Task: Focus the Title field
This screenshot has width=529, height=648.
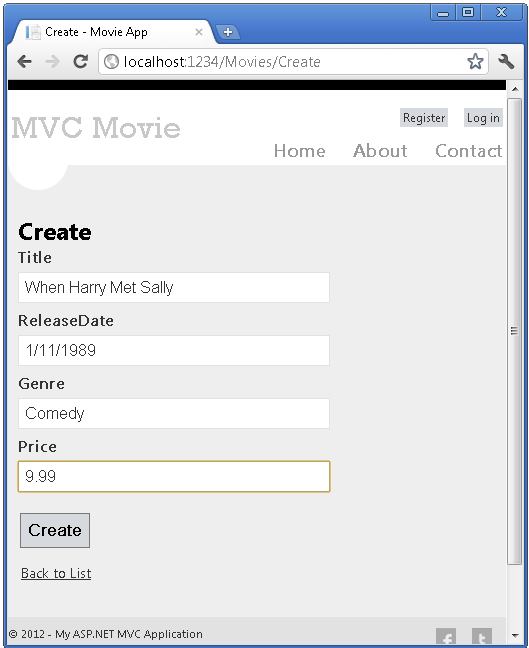Action: [174, 287]
